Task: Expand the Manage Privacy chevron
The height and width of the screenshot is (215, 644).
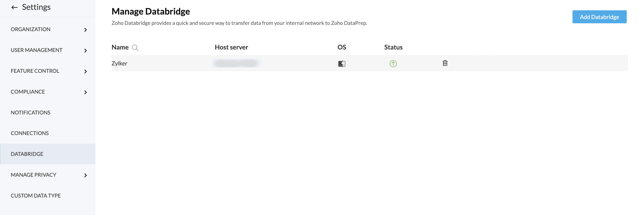Action: click(x=86, y=175)
